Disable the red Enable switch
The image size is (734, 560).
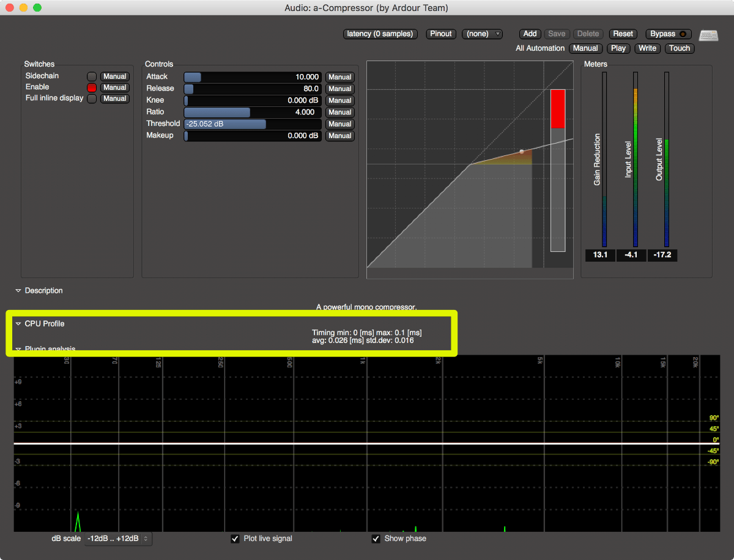coord(92,87)
